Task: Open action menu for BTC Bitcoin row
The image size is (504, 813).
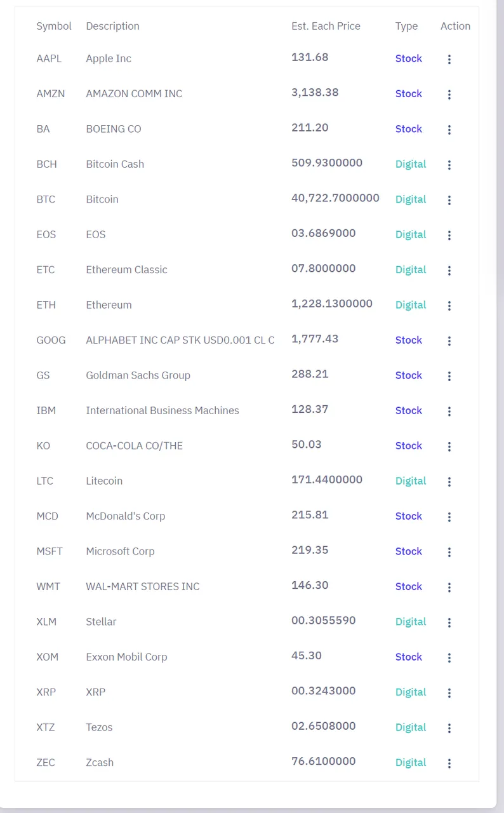Action: click(x=449, y=201)
